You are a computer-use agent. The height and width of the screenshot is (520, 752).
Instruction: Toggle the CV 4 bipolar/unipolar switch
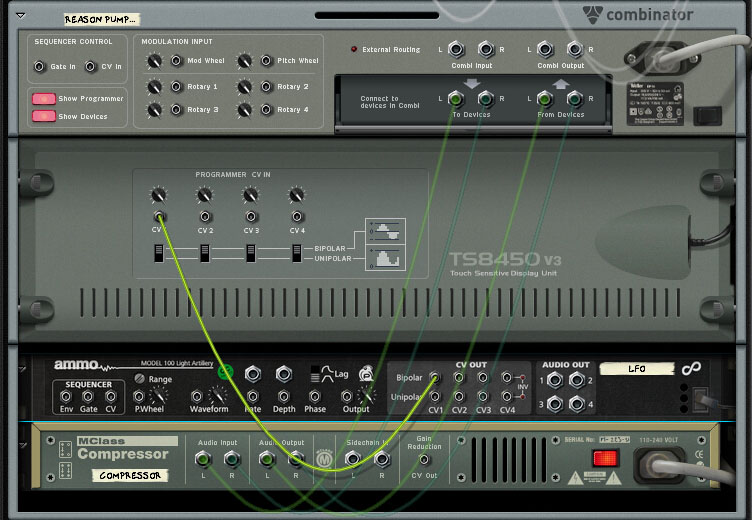pos(297,253)
